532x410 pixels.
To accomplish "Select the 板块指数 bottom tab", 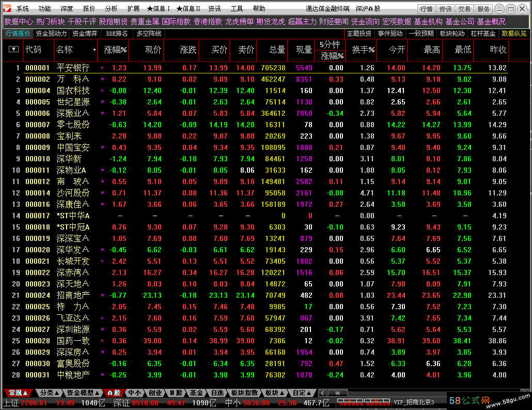I will pyautogui.click(x=244, y=392).
